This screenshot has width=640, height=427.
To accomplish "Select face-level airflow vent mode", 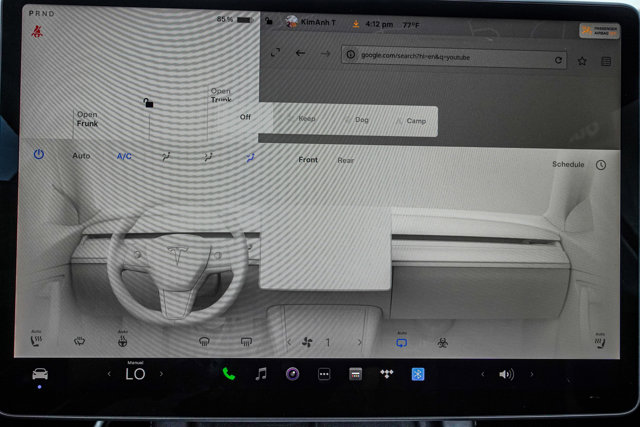I will point(208,157).
